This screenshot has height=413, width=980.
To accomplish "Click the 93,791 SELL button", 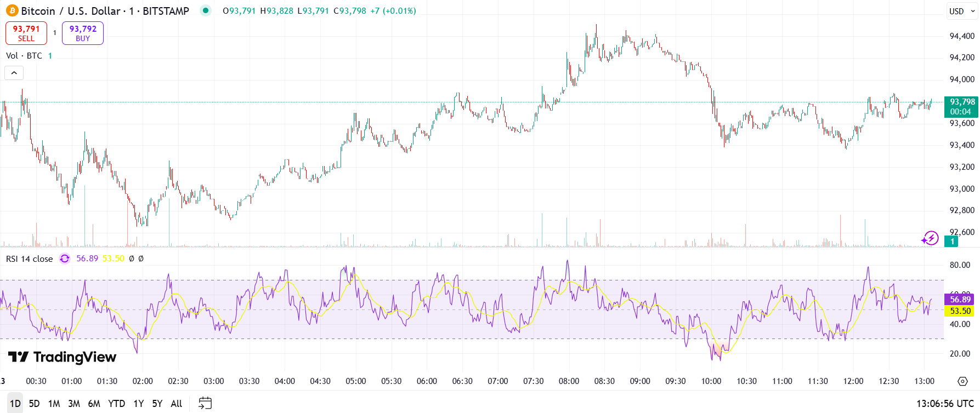I will point(26,33).
